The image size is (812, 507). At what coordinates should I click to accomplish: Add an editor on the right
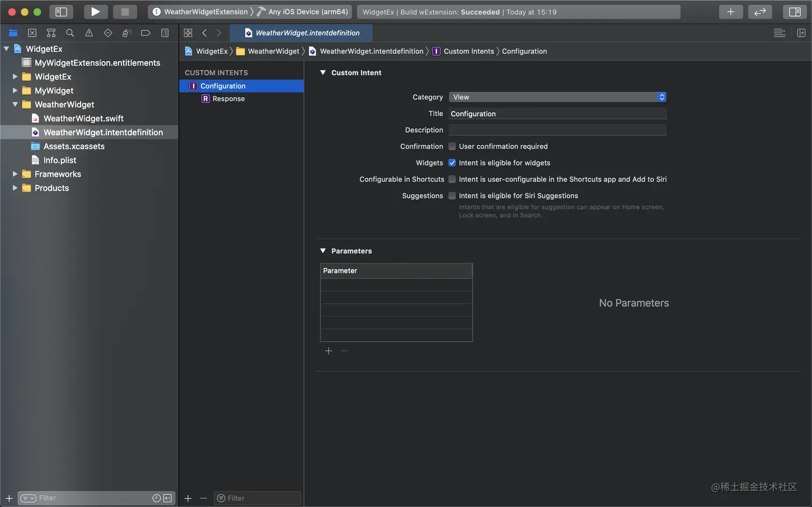[801, 33]
